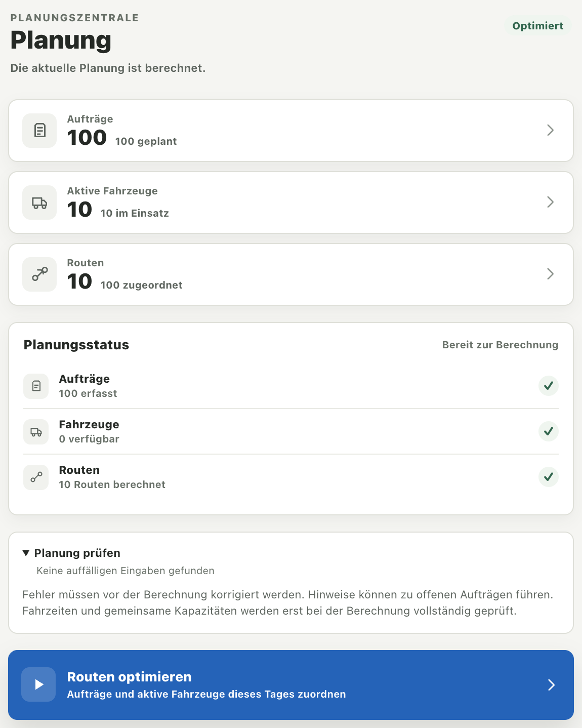The image size is (582, 728).
Task: Click the truck icon in Aktive Fahrzeuge card
Action: click(39, 203)
